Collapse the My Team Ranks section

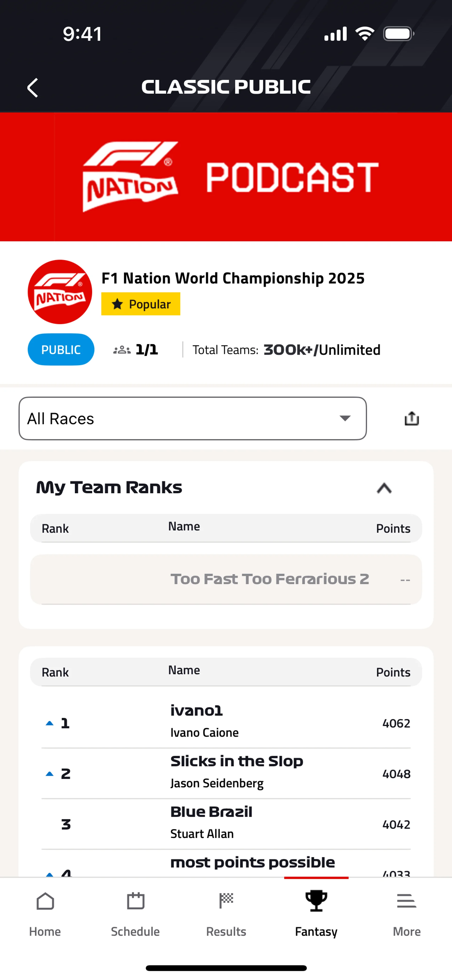tap(384, 488)
